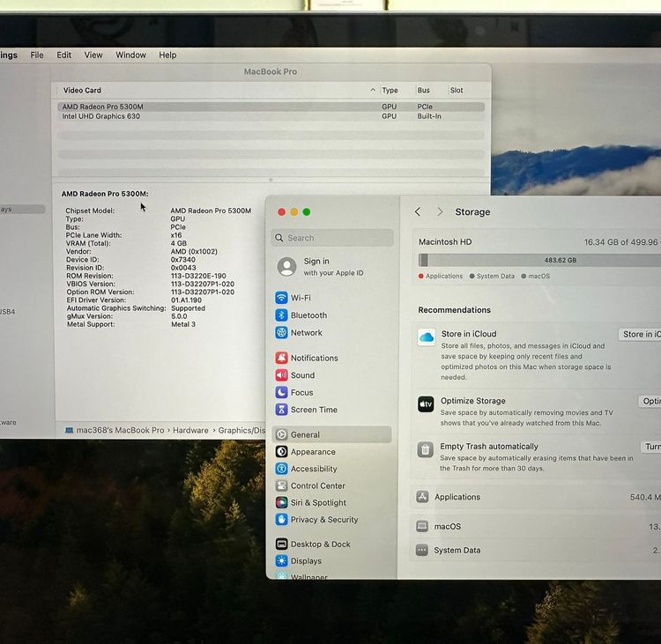The image size is (661, 644).
Task: Open Screen Time hourglass icon
Action: pyautogui.click(x=281, y=410)
